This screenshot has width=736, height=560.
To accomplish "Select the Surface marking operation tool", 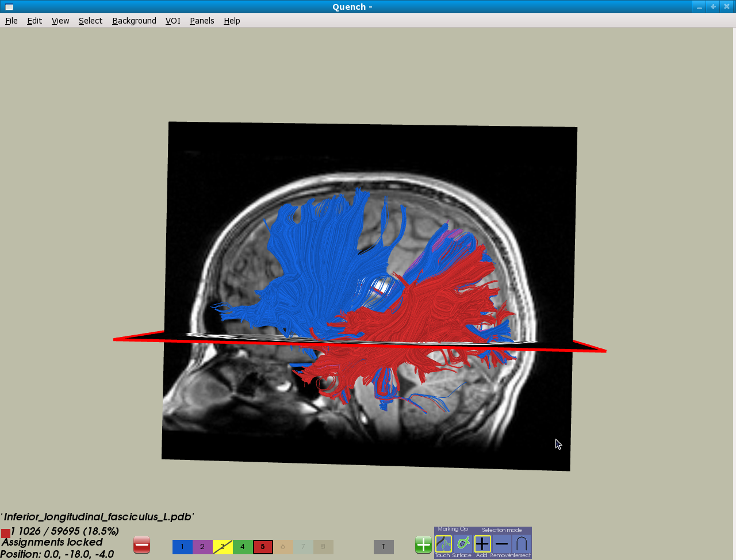I will pos(463,544).
